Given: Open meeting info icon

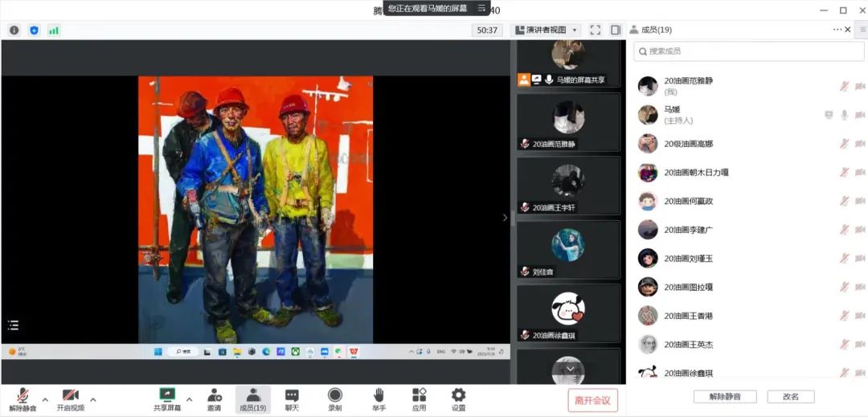Looking at the screenshot, I should (14, 31).
